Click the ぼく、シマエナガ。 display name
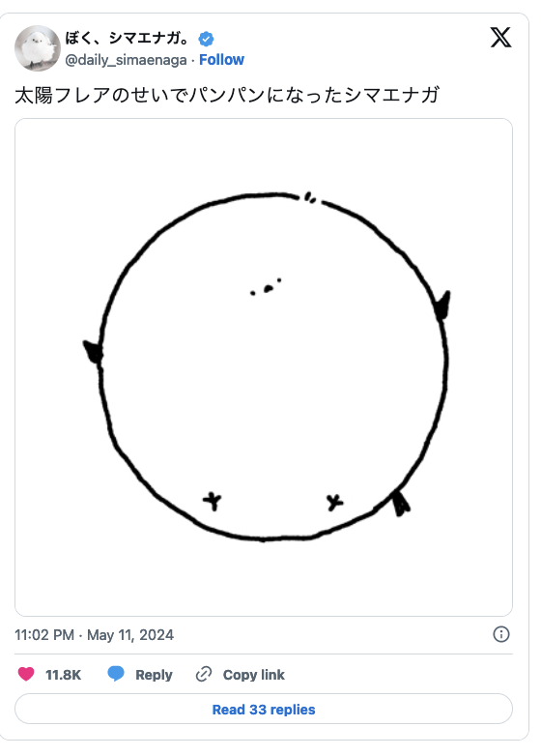 [128, 38]
